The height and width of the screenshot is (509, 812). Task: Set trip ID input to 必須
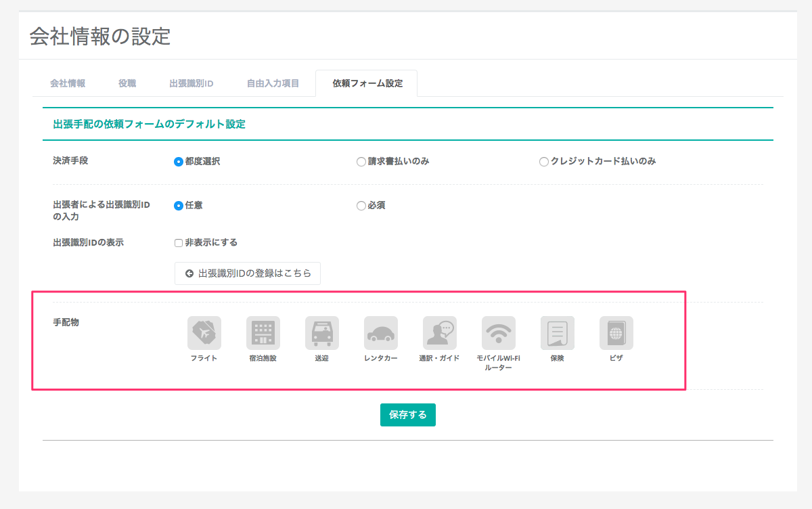pyautogui.click(x=361, y=206)
